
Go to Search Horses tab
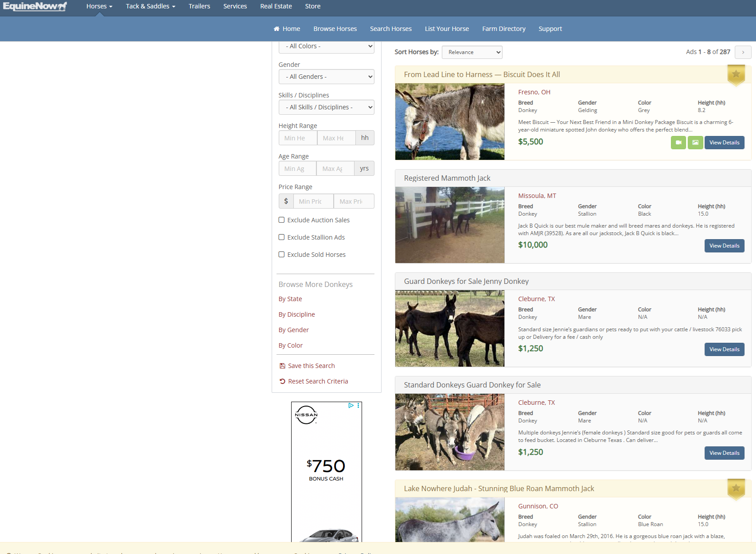point(391,29)
